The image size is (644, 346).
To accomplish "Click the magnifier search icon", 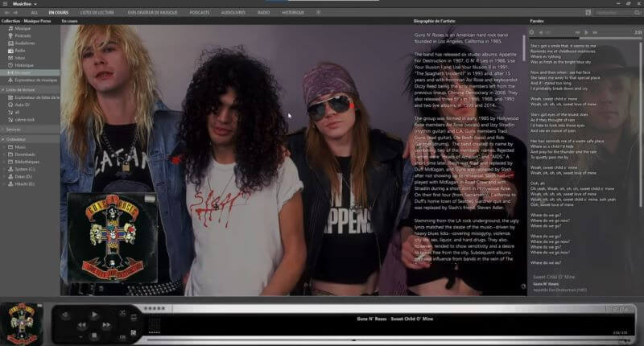I will [638, 13].
